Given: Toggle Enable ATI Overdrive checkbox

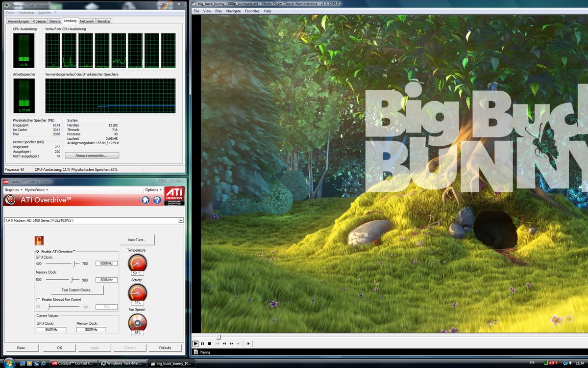Looking at the screenshot, I should [38, 252].
